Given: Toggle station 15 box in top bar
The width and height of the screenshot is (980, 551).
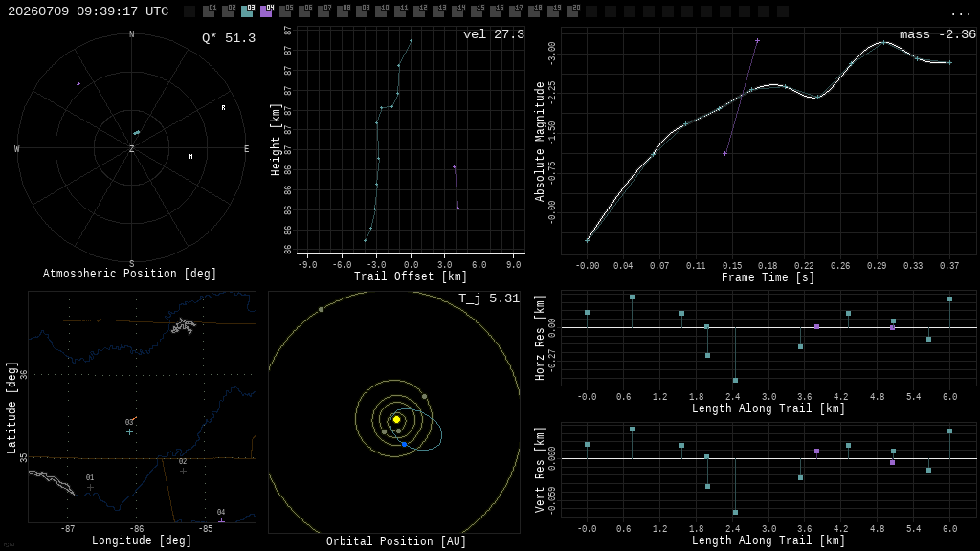Looking at the screenshot, I should coord(477,11).
